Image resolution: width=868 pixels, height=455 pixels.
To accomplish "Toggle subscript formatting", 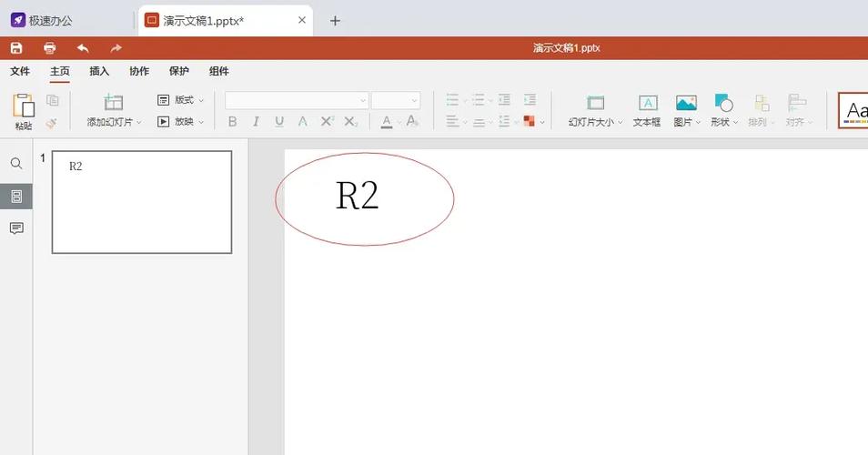I will [x=351, y=121].
